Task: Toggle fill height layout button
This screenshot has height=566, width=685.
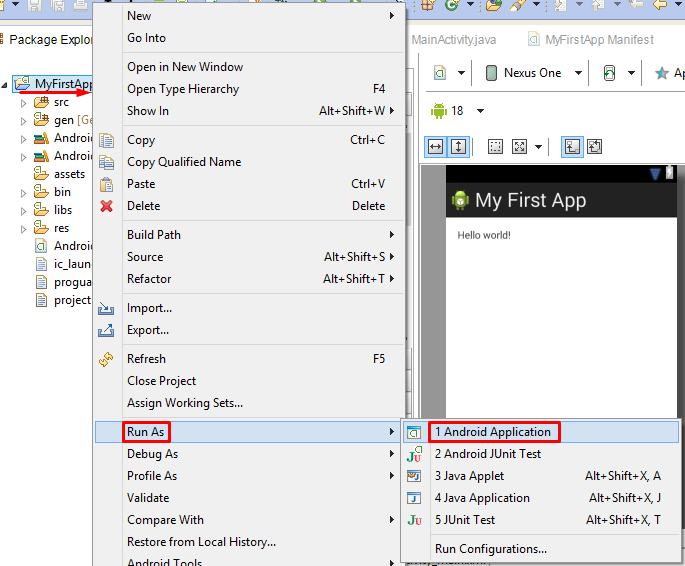Action: pyautogui.click(x=459, y=147)
